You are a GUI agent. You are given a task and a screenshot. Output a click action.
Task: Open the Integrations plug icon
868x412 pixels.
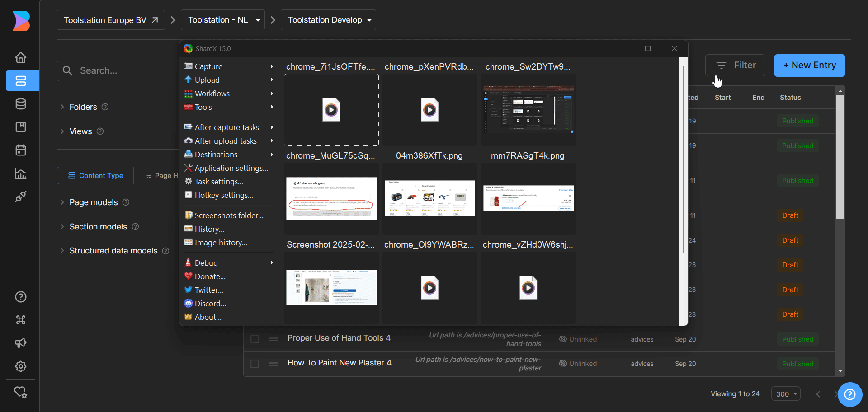21,197
